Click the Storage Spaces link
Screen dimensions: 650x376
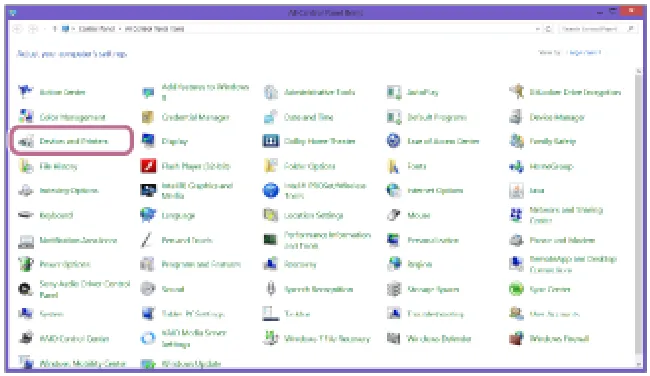[433, 289]
